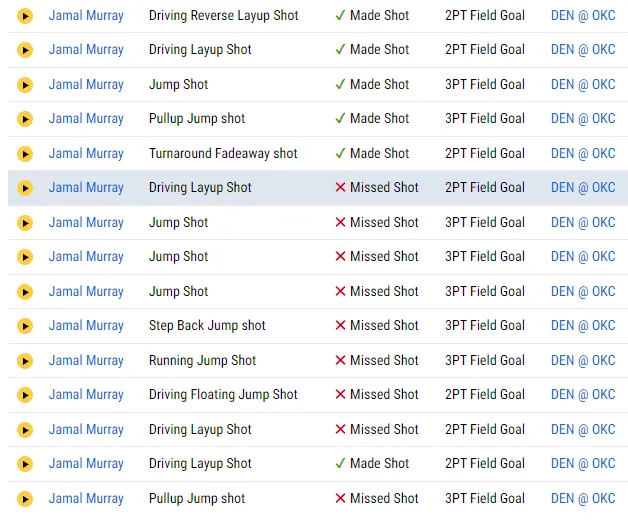The width and height of the screenshot is (628, 523).
Task: Open Jamal Murray link on Turnaround Fadeaway row
Action: 86,153
